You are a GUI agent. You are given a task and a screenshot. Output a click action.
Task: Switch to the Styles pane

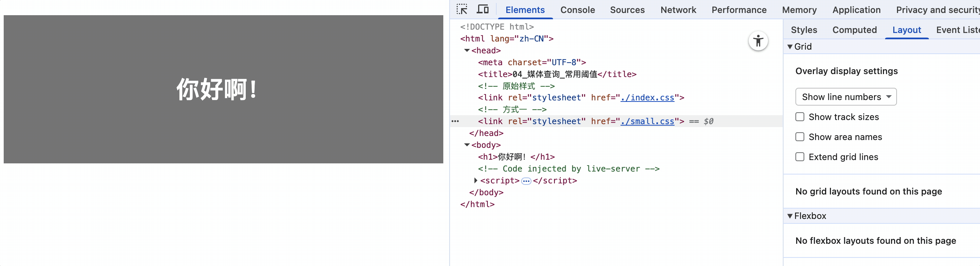tap(804, 30)
